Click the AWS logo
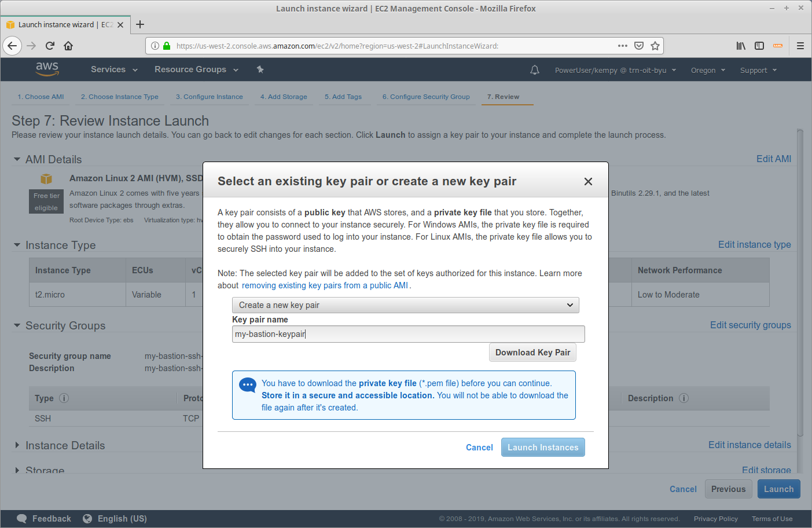812x528 pixels. point(47,69)
